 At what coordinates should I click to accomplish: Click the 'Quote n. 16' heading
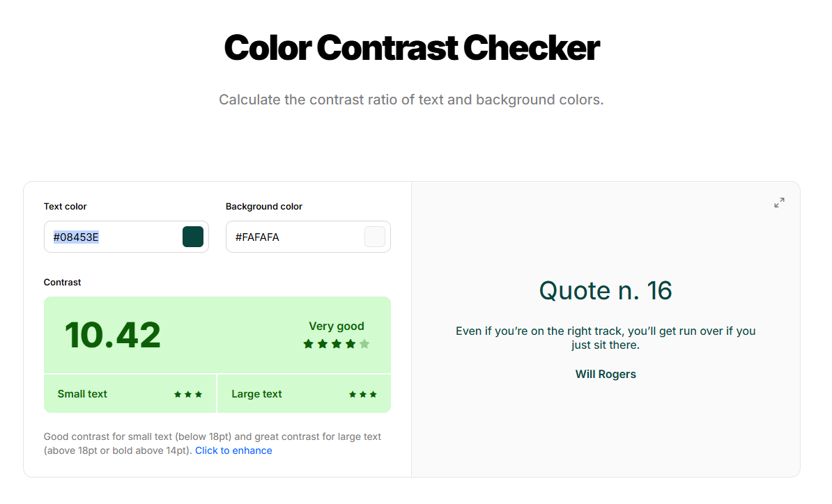[606, 290]
